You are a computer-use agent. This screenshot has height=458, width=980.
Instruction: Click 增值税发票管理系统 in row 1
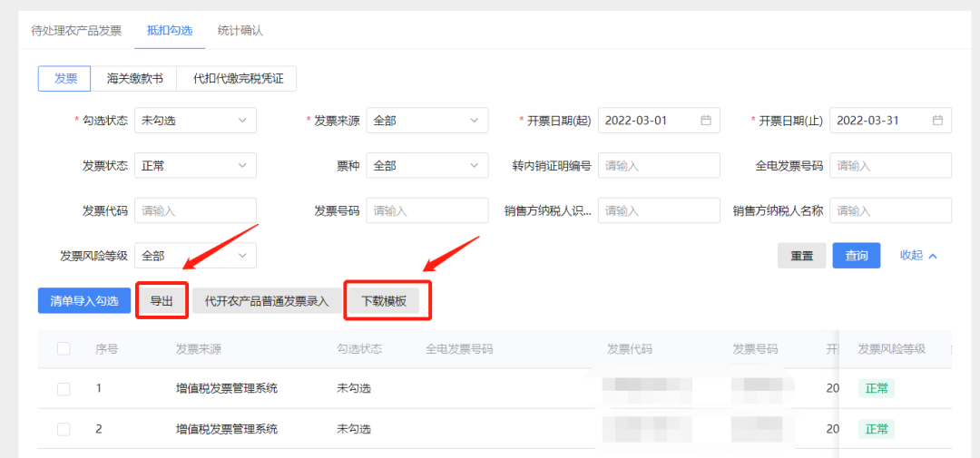point(227,389)
